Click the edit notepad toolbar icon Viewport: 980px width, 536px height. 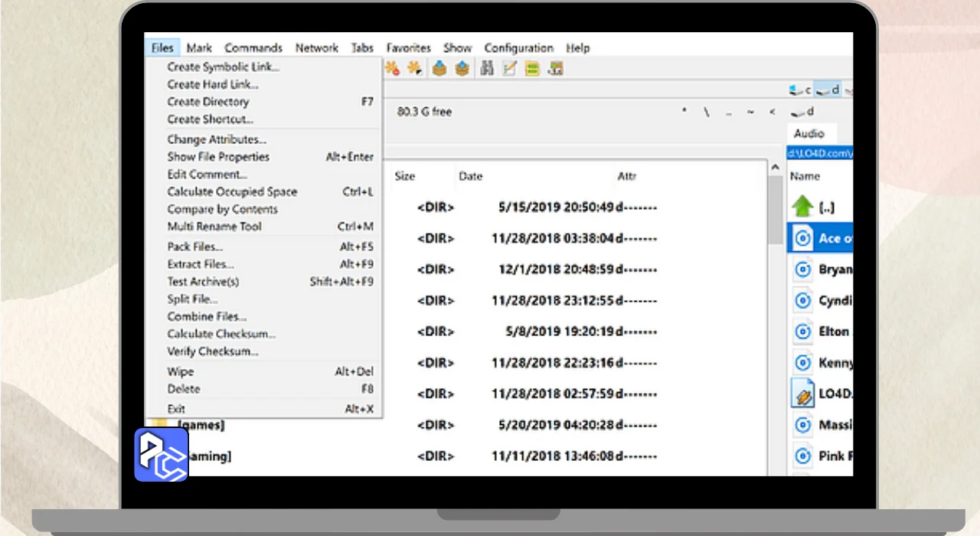click(x=510, y=68)
